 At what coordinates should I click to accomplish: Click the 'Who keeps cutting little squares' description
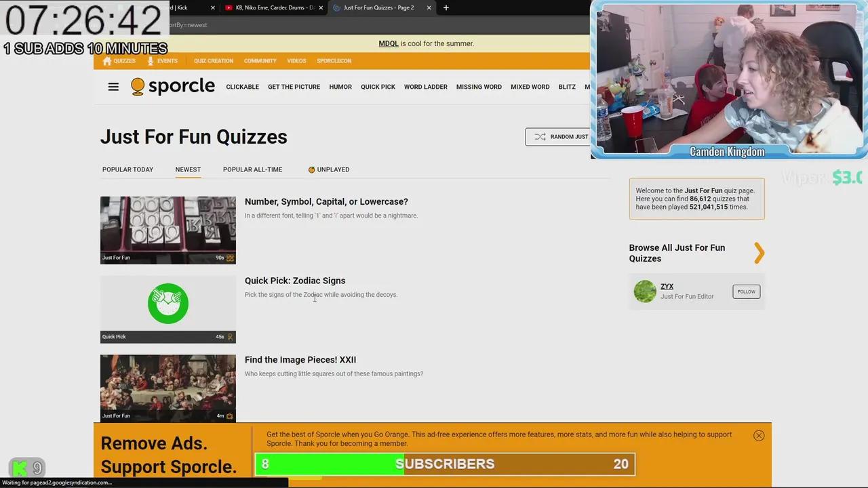coord(334,374)
